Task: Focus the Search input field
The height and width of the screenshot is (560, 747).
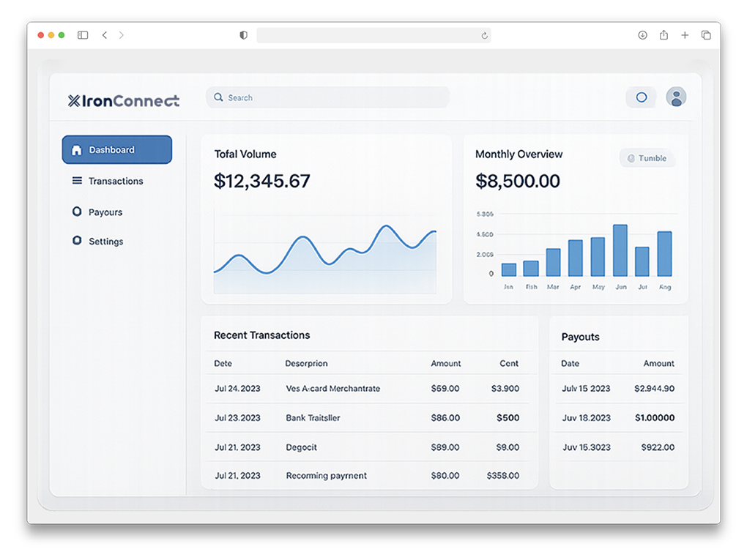Action: pos(330,97)
